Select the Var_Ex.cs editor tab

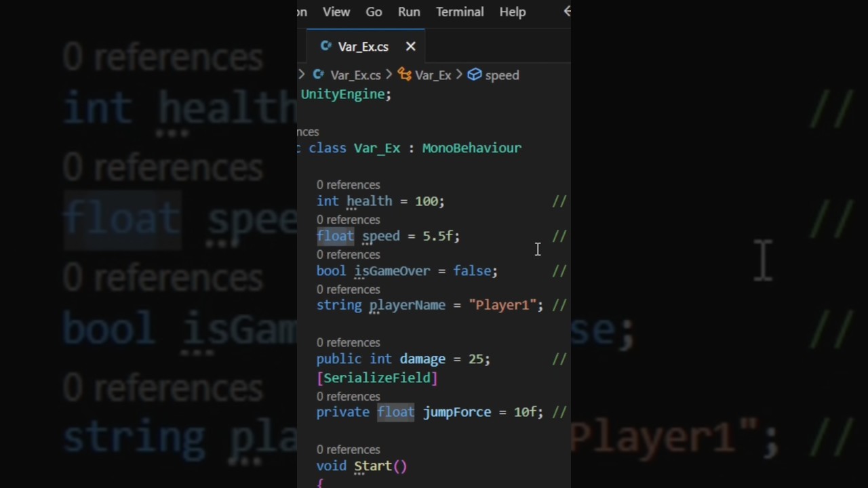(x=366, y=47)
